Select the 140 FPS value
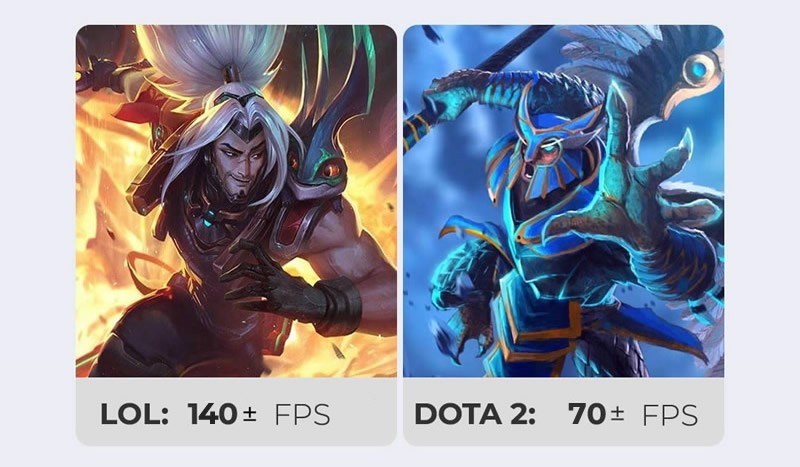This screenshot has height=467, width=800. tap(213, 414)
